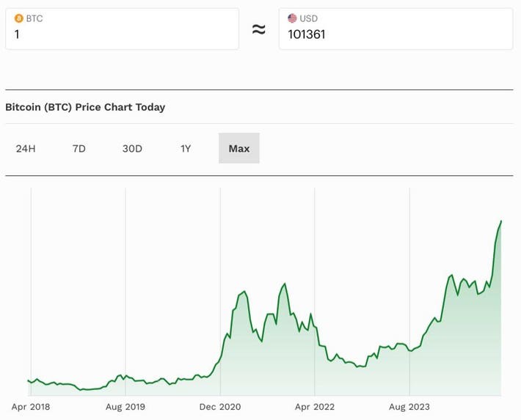Focus the USD amount field showing 101361
The height and width of the screenshot is (420, 521).
395,34
